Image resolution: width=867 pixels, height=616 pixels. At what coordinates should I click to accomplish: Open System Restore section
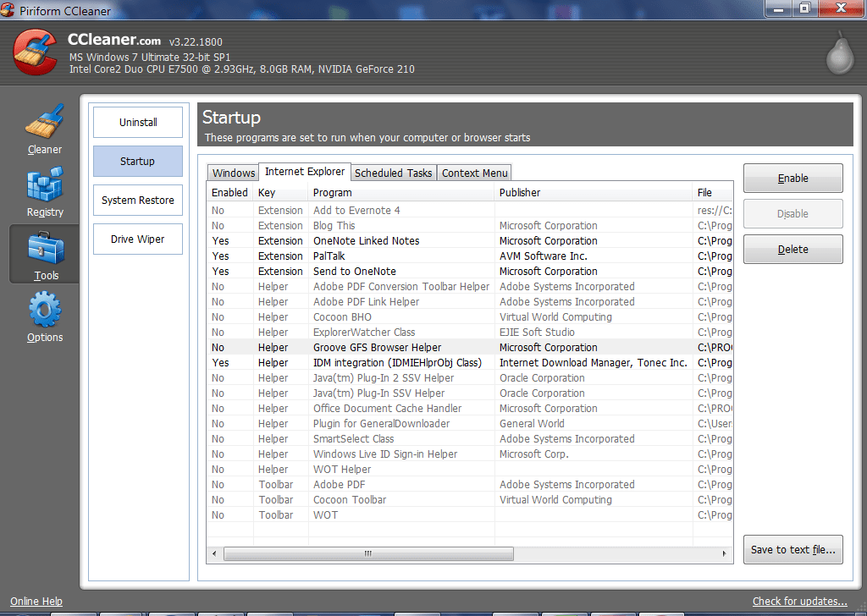pos(137,201)
